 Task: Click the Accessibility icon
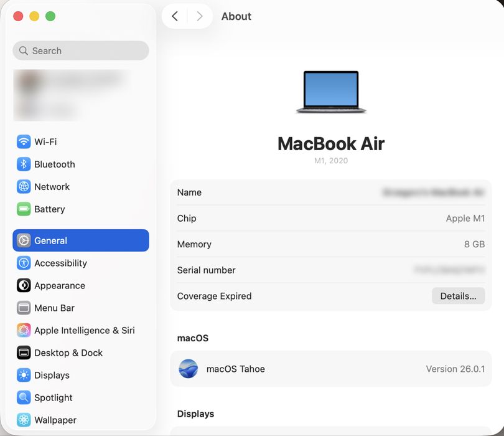coord(24,263)
